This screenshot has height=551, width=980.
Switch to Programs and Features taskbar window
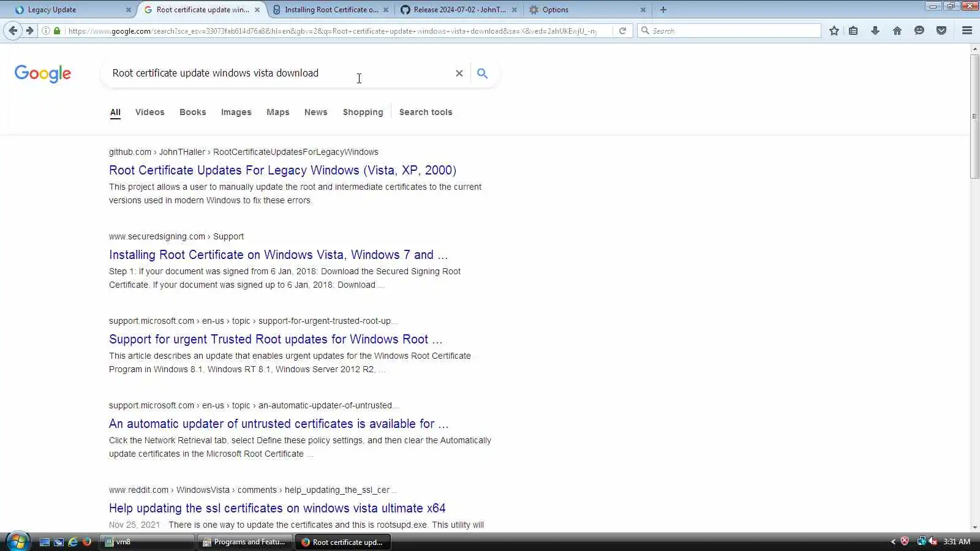click(245, 542)
